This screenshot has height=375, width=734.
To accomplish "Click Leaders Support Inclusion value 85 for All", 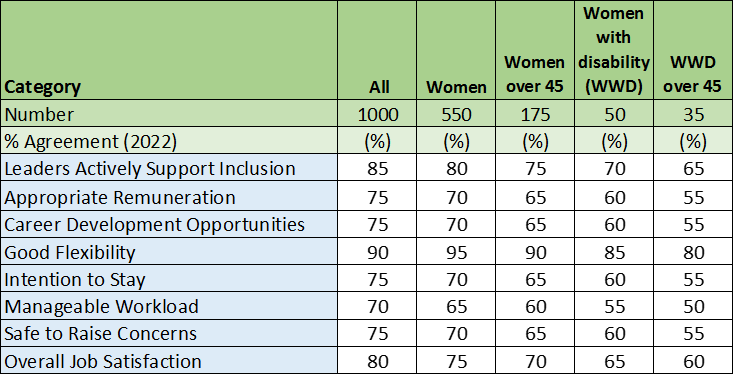I will (x=377, y=168).
